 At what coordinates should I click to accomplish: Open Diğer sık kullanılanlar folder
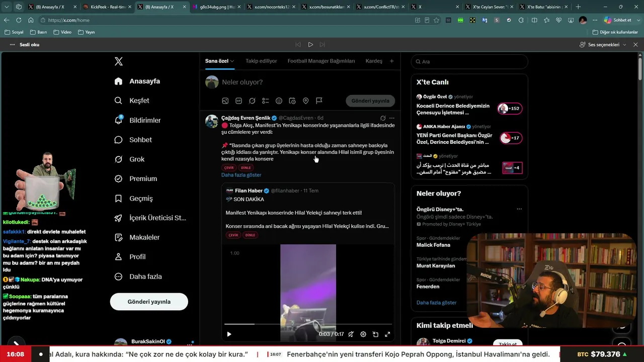tap(615, 32)
